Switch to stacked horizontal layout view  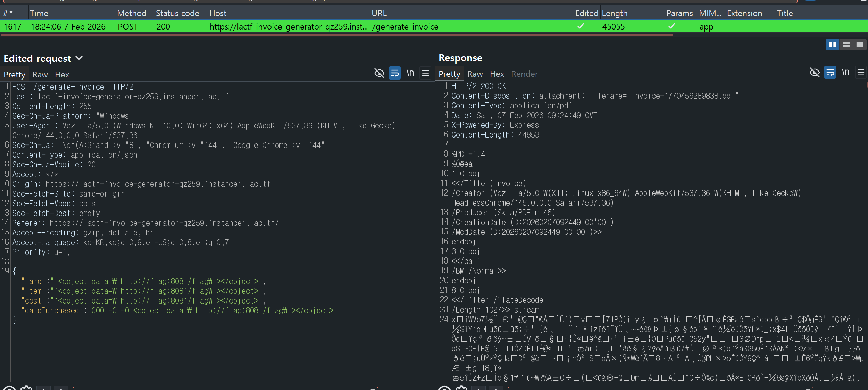pos(846,44)
